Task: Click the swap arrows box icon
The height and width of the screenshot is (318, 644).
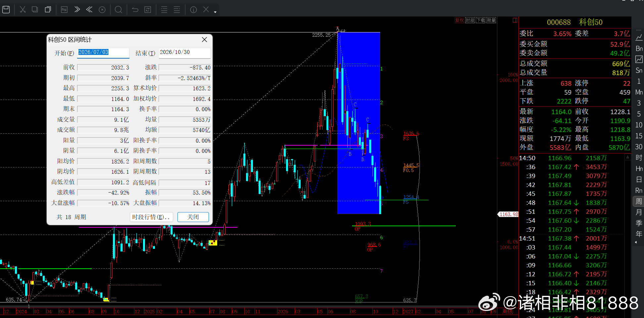Action: click(64, 10)
